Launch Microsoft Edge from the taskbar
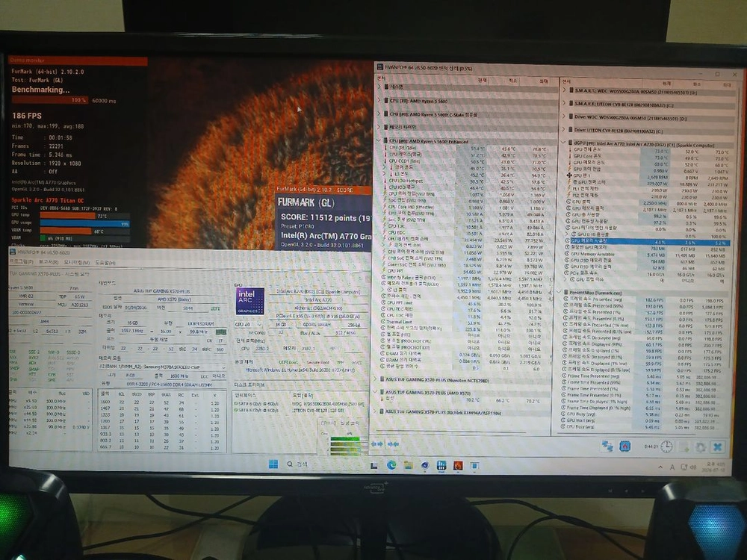 coord(391,464)
